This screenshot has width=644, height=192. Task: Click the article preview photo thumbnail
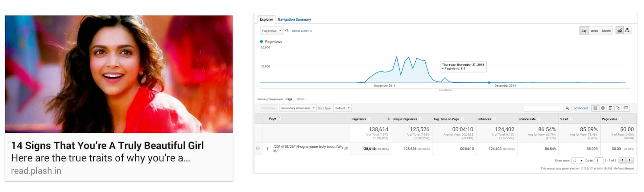(119, 74)
